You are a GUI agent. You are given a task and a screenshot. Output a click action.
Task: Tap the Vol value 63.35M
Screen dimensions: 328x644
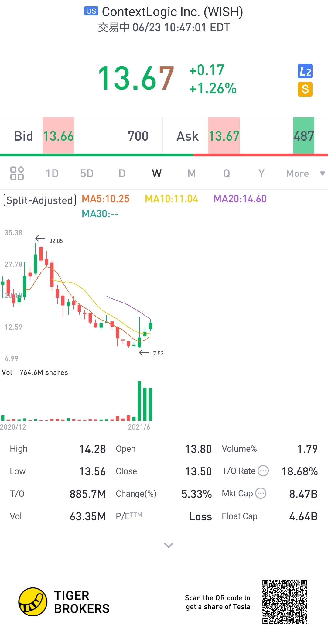click(x=88, y=516)
